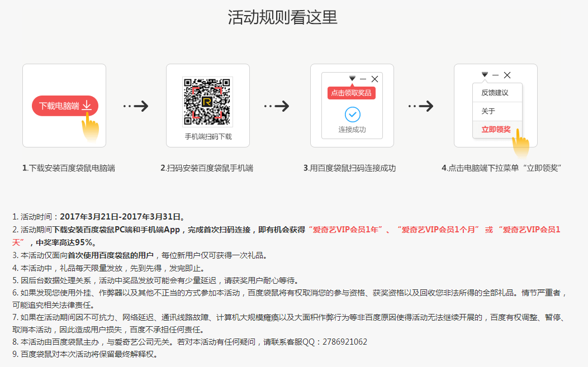Click the blue checkmark circle above 连接成功
Viewport: 588px width, 367px height.
(353, 115)
